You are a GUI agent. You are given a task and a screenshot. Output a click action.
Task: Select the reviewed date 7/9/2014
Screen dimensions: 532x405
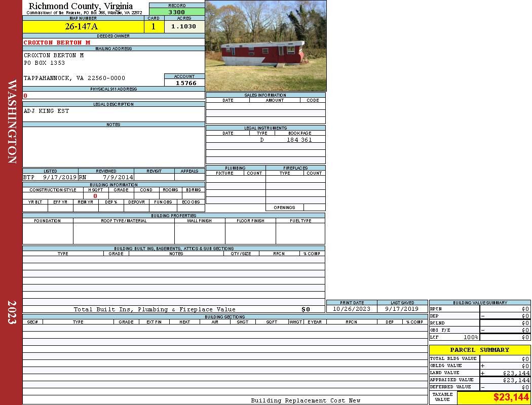[118, 178]
